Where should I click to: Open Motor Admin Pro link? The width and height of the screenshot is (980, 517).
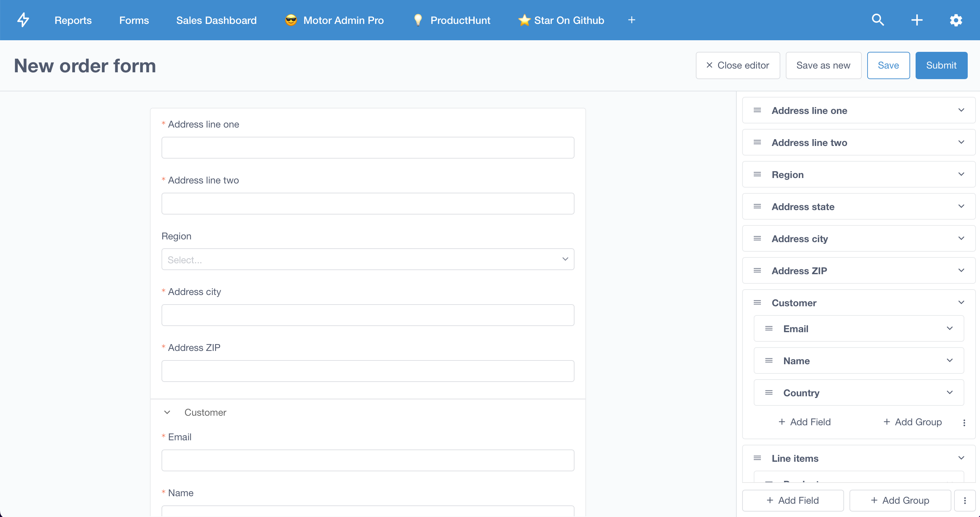tap(334, 20)
